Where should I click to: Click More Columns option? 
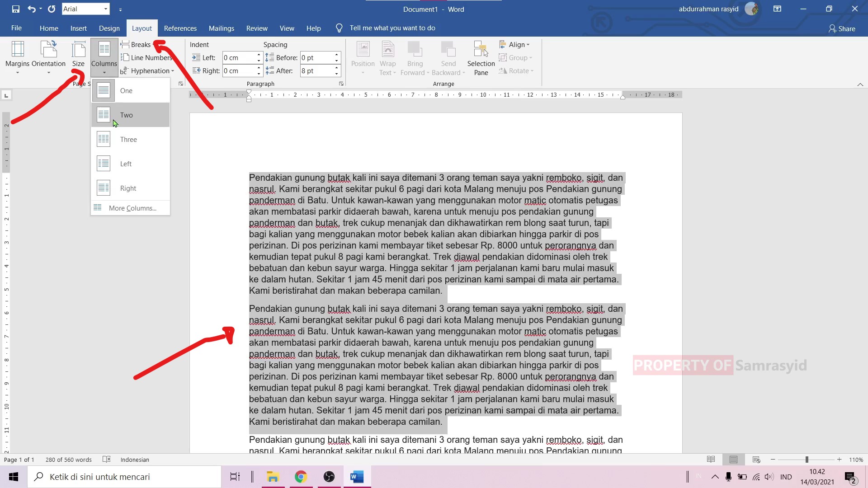[131, 208]
